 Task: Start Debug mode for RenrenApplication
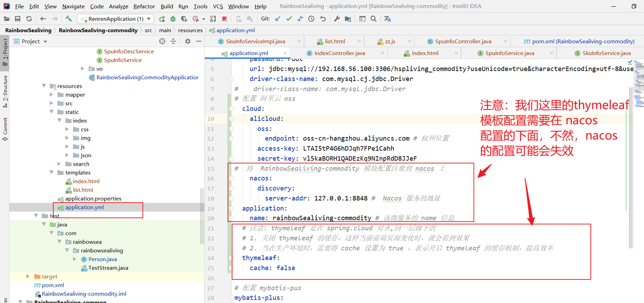pyautogui.click(x=173, y=18)
